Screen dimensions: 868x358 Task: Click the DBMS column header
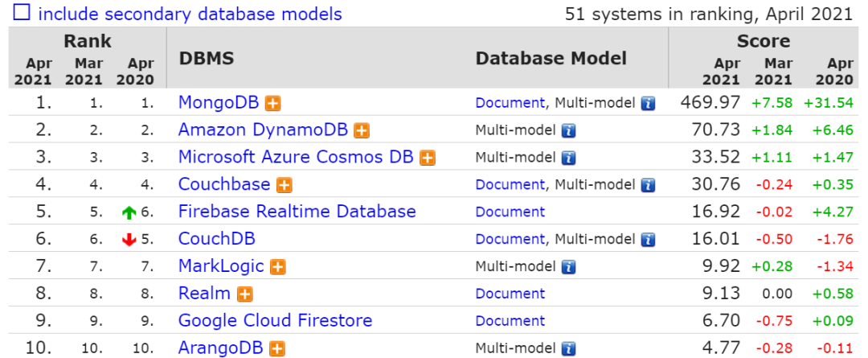207,58
